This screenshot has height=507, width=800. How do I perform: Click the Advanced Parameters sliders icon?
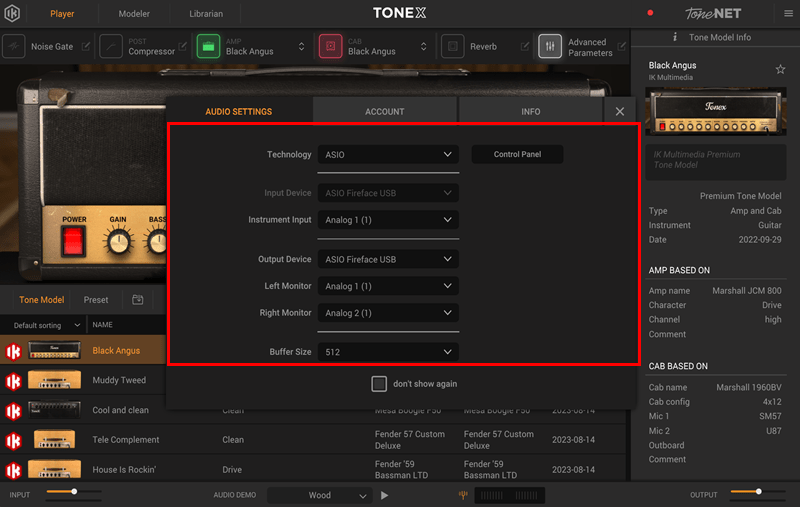[550, 46]
